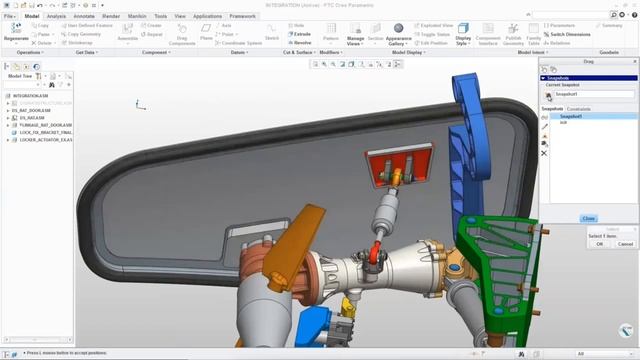Select LOCK_FIX_BRACKET part in model tree
The height and width of the screenshot is (360, 640).
point(45,133)
